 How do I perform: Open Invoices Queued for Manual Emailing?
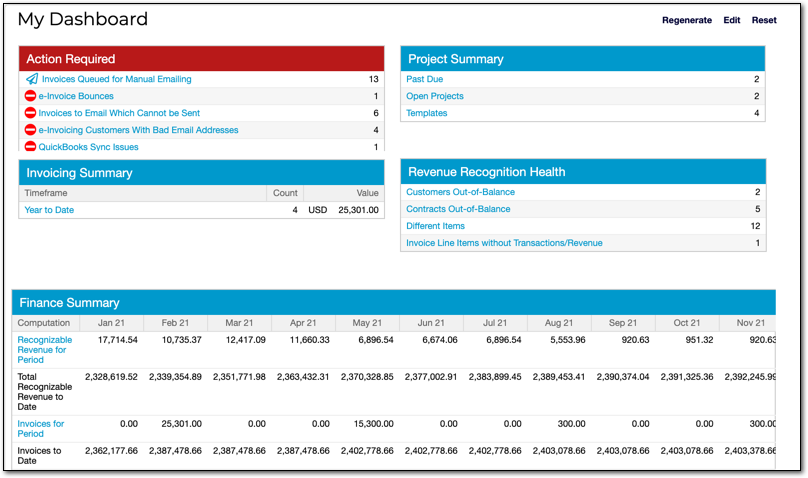116,79
